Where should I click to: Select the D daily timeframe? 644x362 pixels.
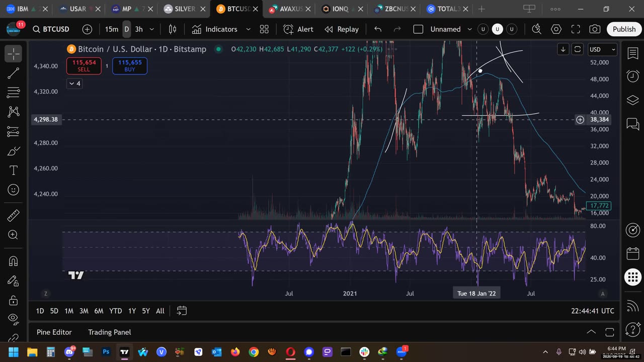click(126, 29)
